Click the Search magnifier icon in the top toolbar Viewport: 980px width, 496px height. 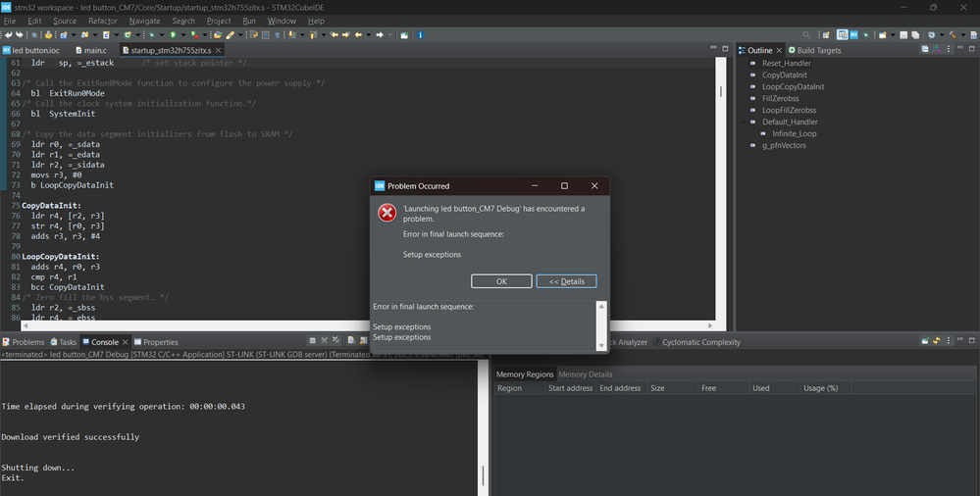pyautogui.click(x=806, y=35)
